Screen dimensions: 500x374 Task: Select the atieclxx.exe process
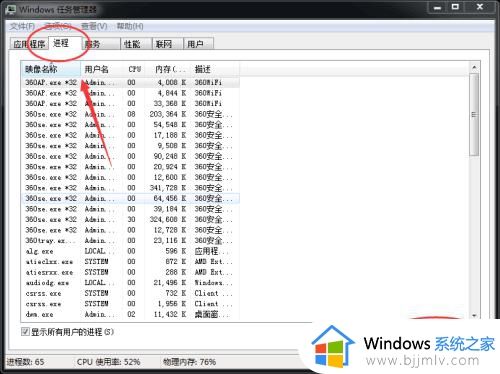130,262
